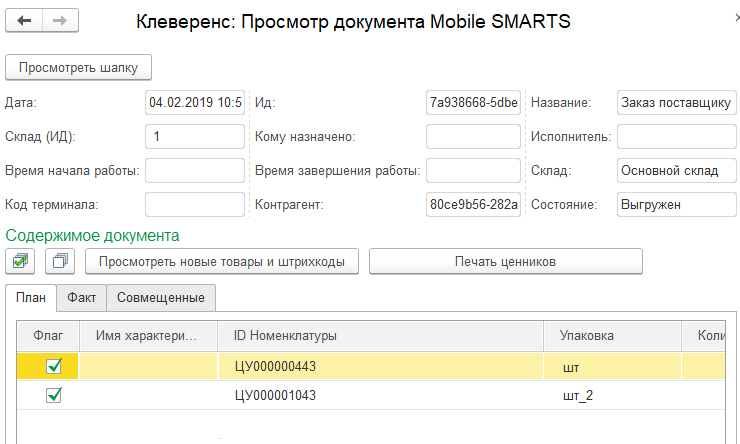The height and width of the screenshot is (444, 740).
Task: Select the ЦУ000000443 cell
Action: click(380, 366)
